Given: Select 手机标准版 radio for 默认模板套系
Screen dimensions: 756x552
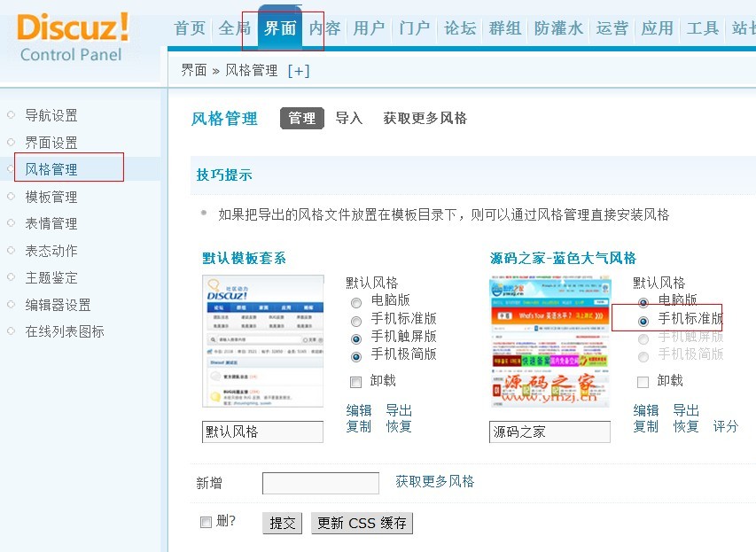Looking at the screenshot, I should coord(356,321).
